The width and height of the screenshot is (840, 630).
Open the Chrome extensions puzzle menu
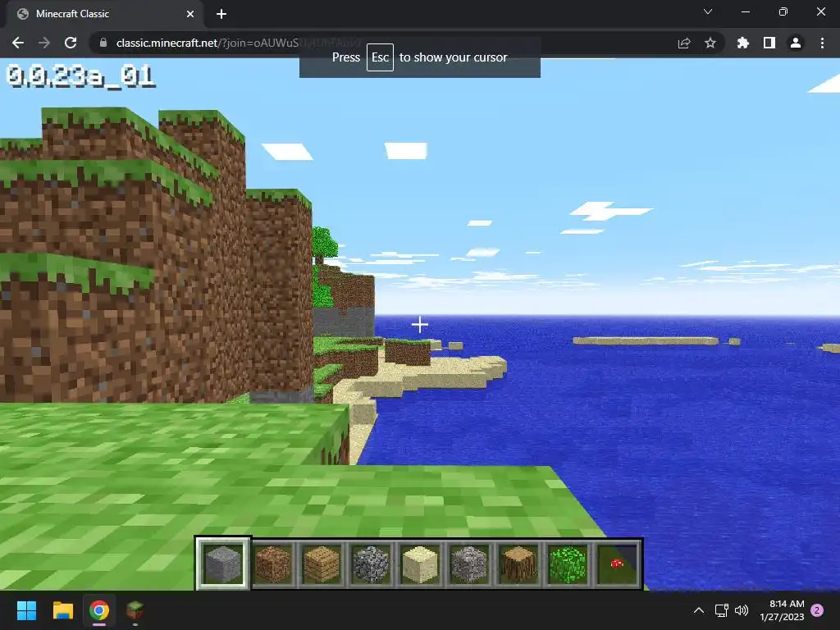coord(743,43)
